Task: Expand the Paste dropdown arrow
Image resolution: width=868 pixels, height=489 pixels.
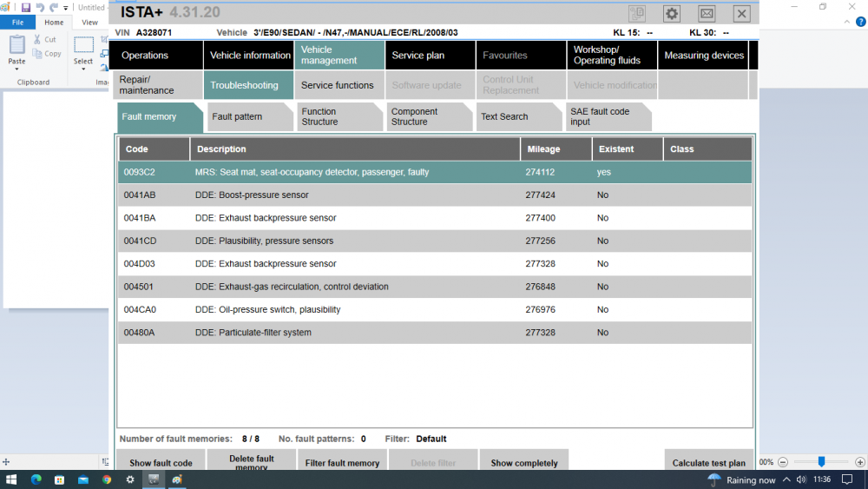Action: (x=16, y=69)
